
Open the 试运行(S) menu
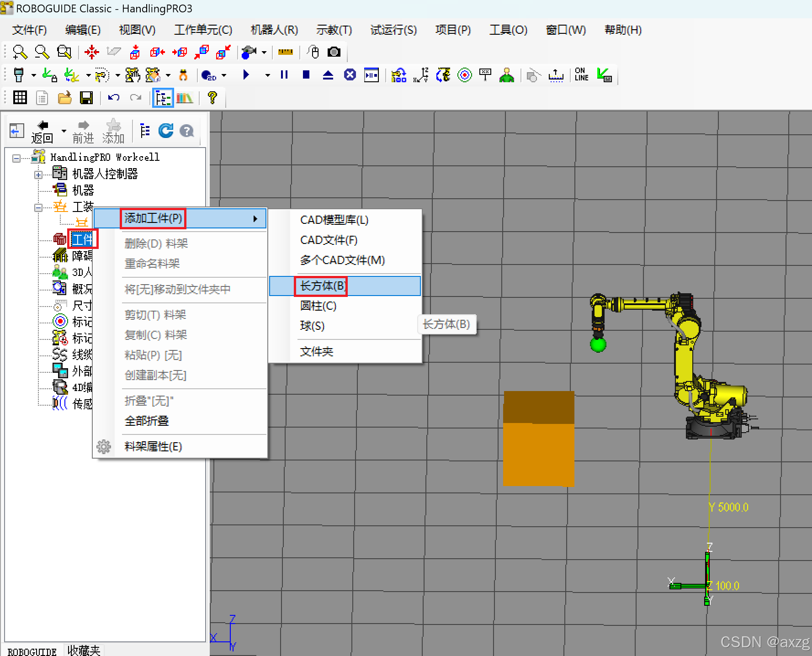393,30
